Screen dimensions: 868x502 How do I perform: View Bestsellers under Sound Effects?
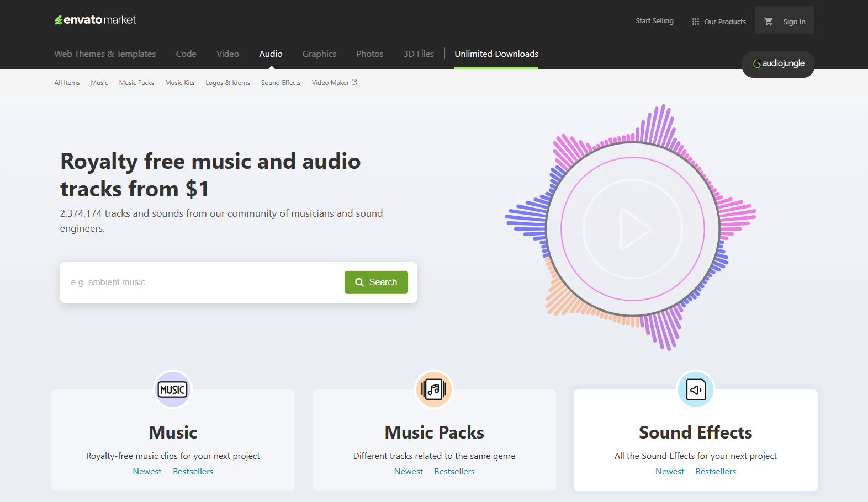(x=716, y=472)
